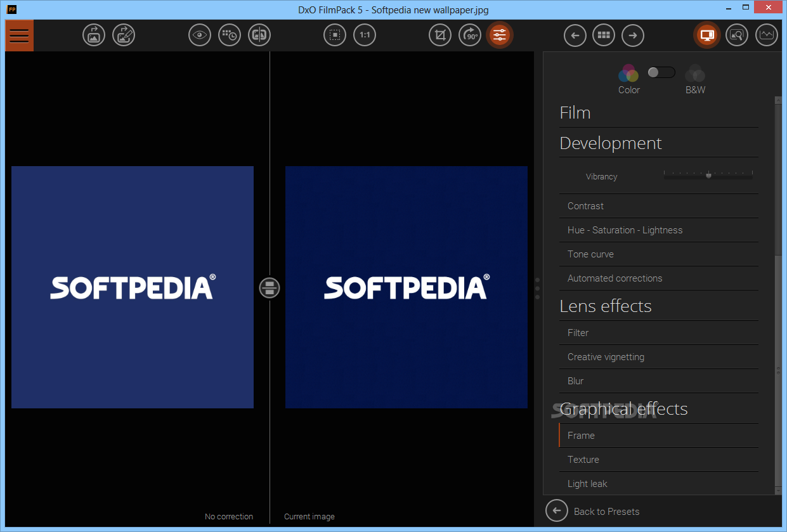The width and height of the screenshot is (787, 532).
Task: Open Creative vignetting settings
Action: coord(659,357)
